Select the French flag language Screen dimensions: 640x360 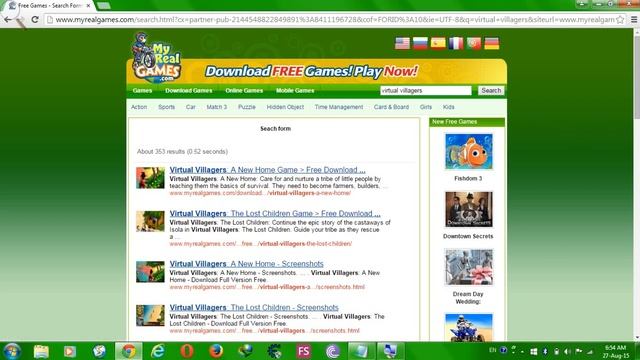[456, 43]
